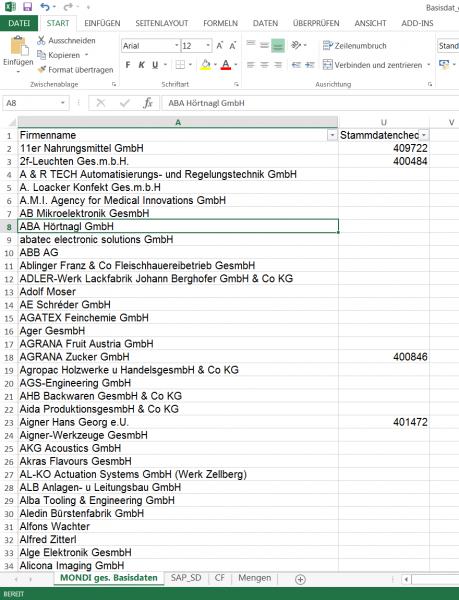
Task: Open the Stammdatencheck column filter dropdown
Action: click(x=424, y=135)
